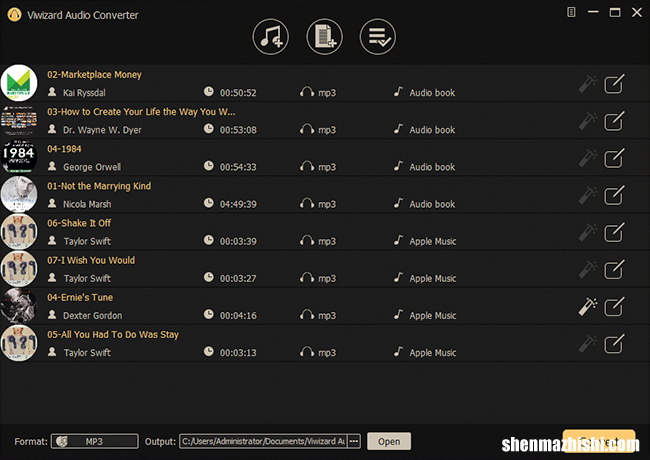
Task: Edit tags of 04-1984
Action: 614,158
